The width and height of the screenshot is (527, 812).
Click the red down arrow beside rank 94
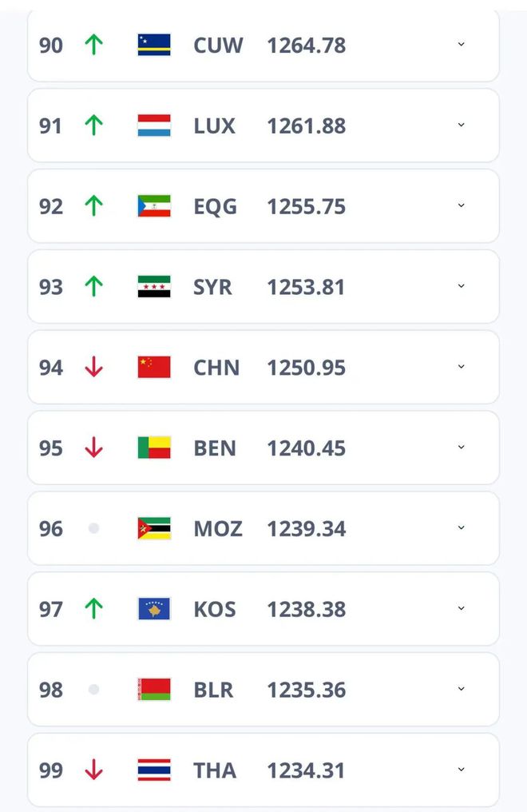click(94, 368)
